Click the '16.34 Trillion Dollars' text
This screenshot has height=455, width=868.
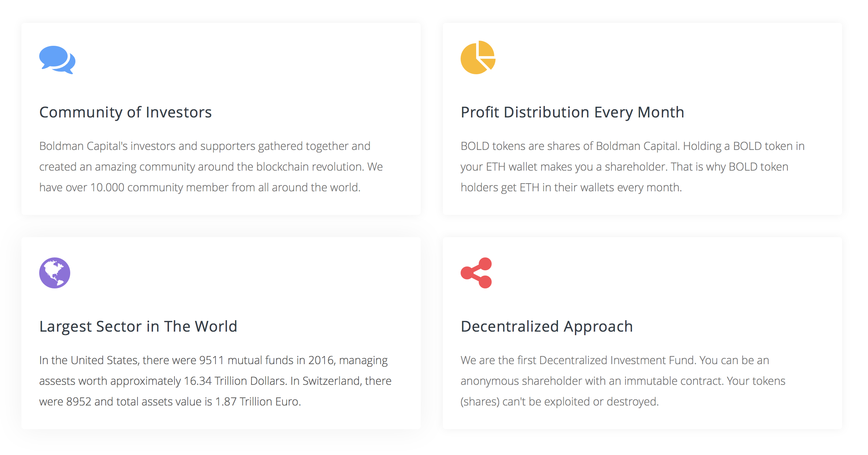click(235, 381)
